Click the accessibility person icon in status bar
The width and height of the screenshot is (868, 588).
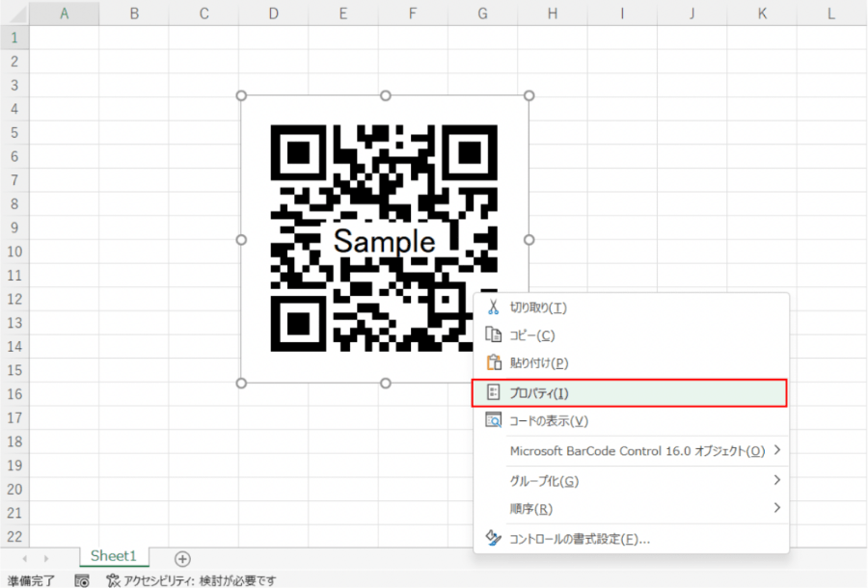pos(113,581)
